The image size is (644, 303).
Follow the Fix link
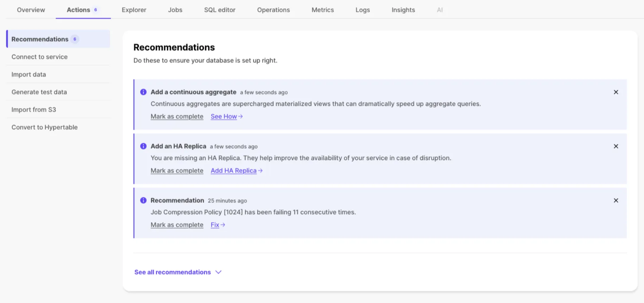(215, 225)
